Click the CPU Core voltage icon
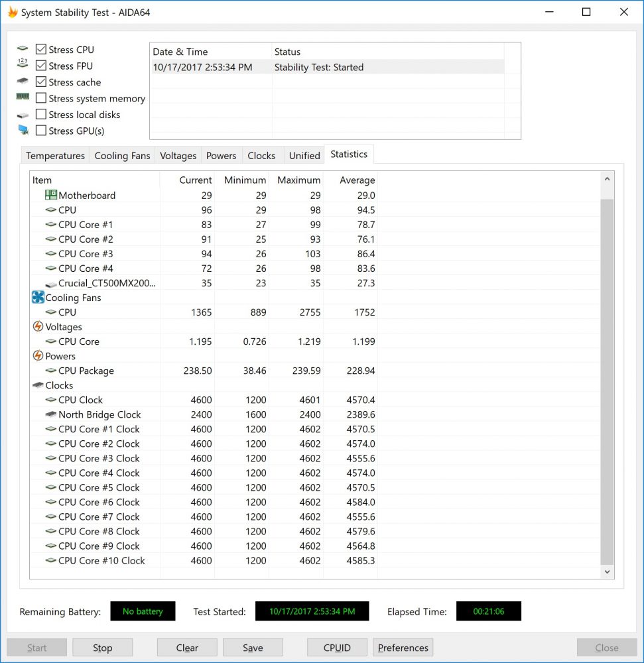 [51, 341]
